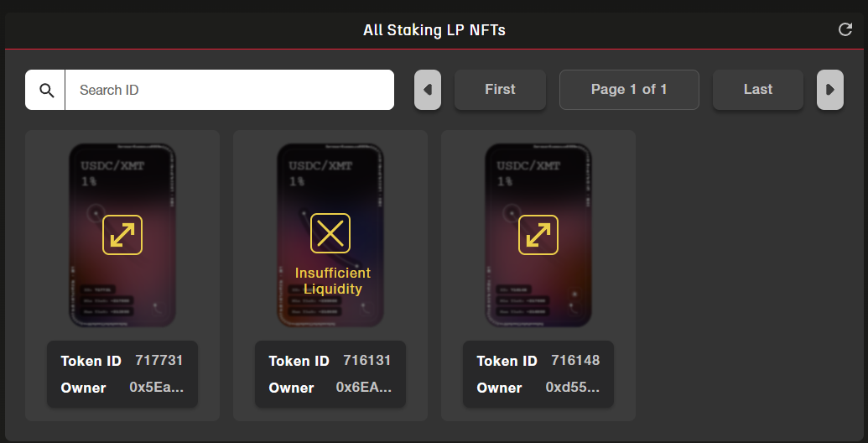Jump to the Last page
This screenshot has width=868, height=443.
point(758,90)
